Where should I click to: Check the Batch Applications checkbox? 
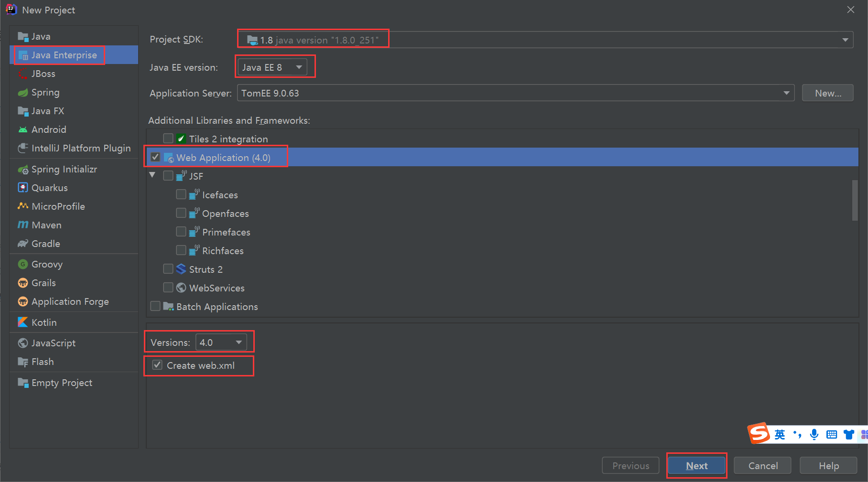[x=155, y=306]
